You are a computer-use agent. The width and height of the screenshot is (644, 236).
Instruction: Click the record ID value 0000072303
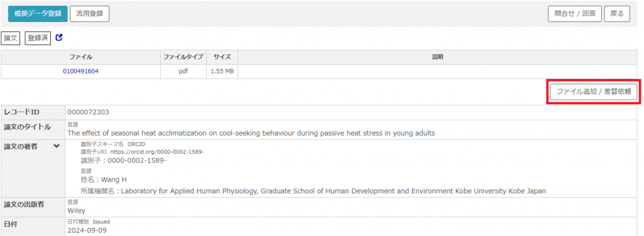(x=88, y=112)
